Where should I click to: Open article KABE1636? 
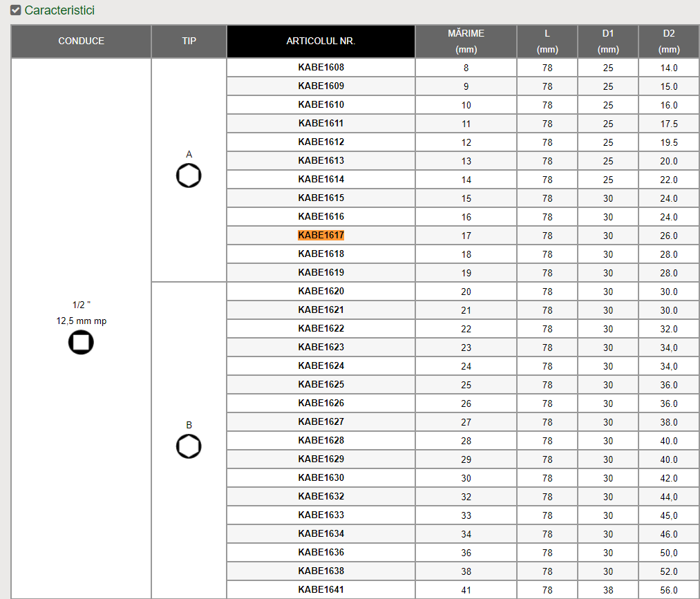point(321,553)
